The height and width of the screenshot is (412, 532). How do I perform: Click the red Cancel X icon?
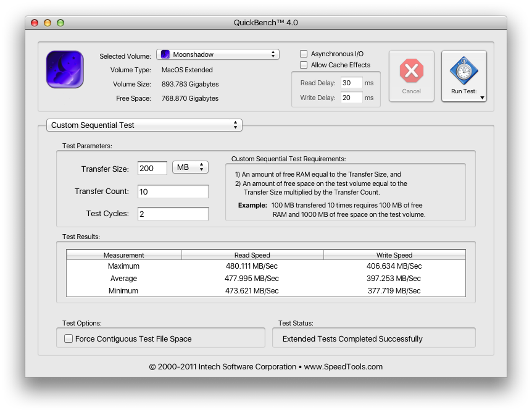click(x=411, y=71)
